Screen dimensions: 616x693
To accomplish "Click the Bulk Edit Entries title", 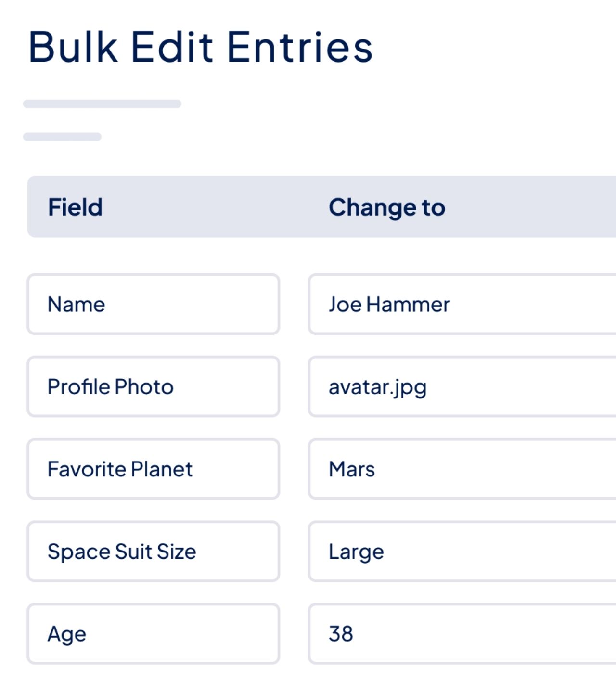I will 200,47.
